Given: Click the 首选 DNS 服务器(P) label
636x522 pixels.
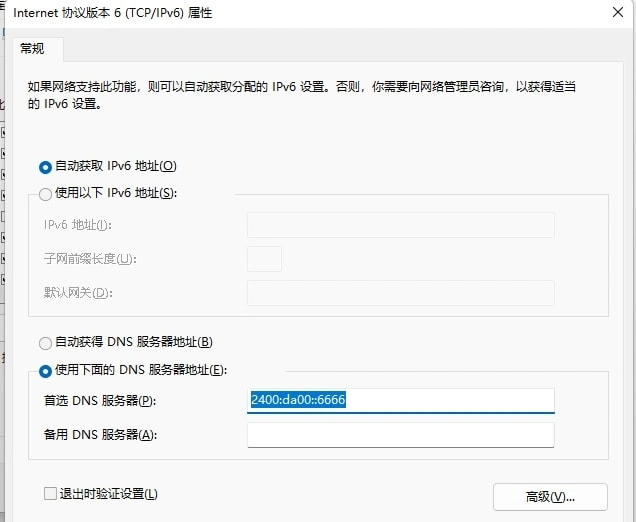Looking at the screenshot, I should coord(100,401).
